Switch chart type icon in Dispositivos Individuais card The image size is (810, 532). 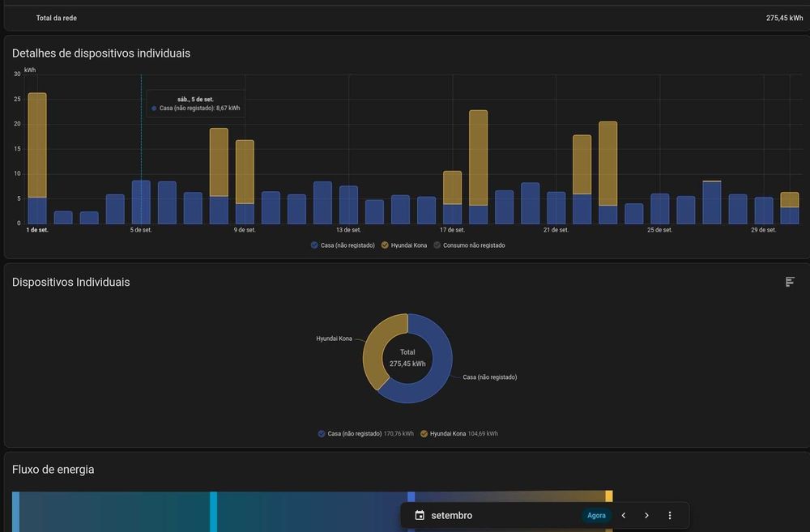[x=790, y=282]
